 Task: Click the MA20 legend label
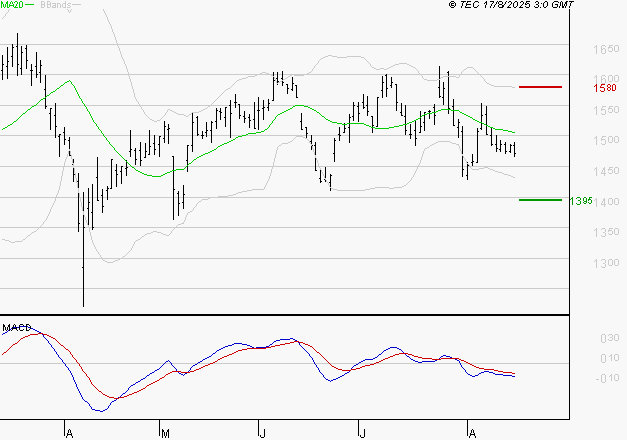(12, 5)
